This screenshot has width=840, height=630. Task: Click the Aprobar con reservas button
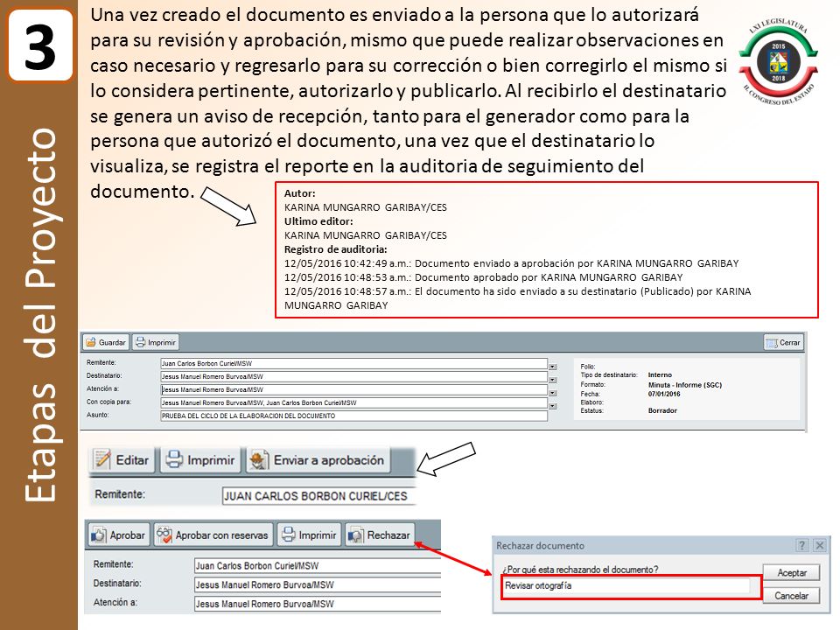pos(213,535)
